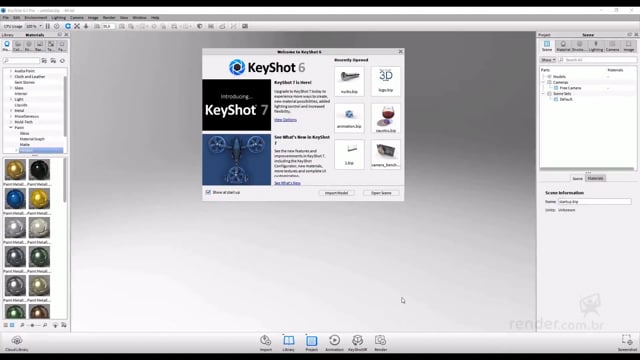Select the Dolly camera tool

86,26
